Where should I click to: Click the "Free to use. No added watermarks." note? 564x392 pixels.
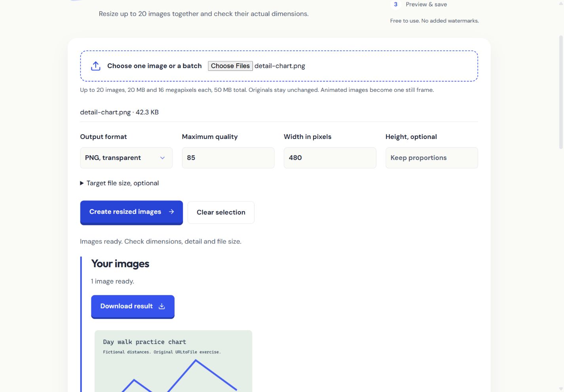tap(434, 21)
